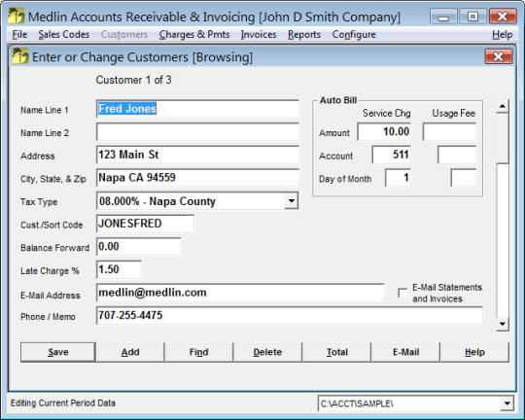525x420 pixels.
Task: Click Service Chg Account field 511
Action: 392,155
